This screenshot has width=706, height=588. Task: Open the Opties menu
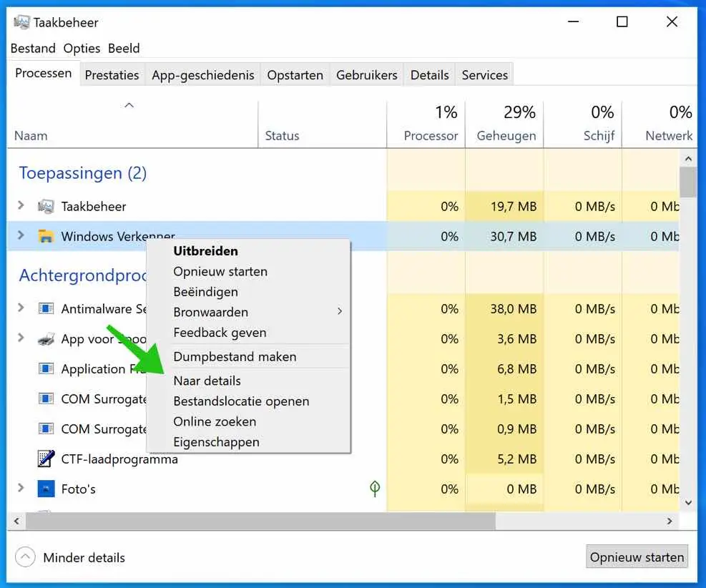[82, 48]
